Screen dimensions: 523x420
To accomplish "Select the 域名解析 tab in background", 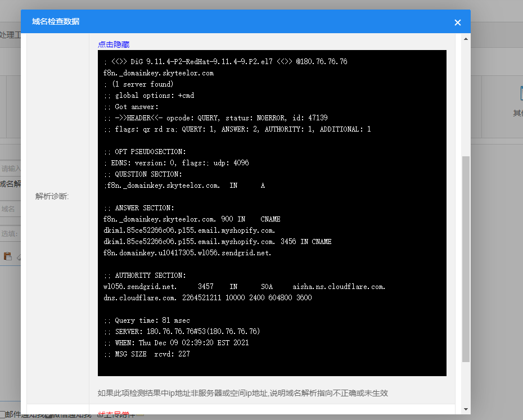I will pyautogui.click(x=10, y=183).
